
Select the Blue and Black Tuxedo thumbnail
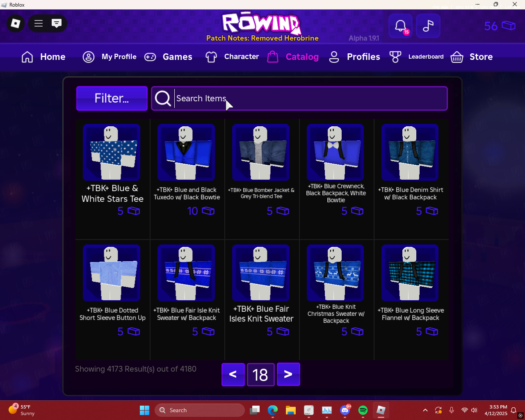pyautogui.click(x=186, y=153)
